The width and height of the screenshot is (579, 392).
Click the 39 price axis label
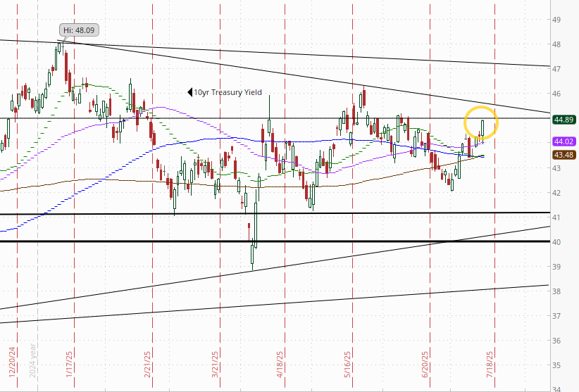click(556, 267)
